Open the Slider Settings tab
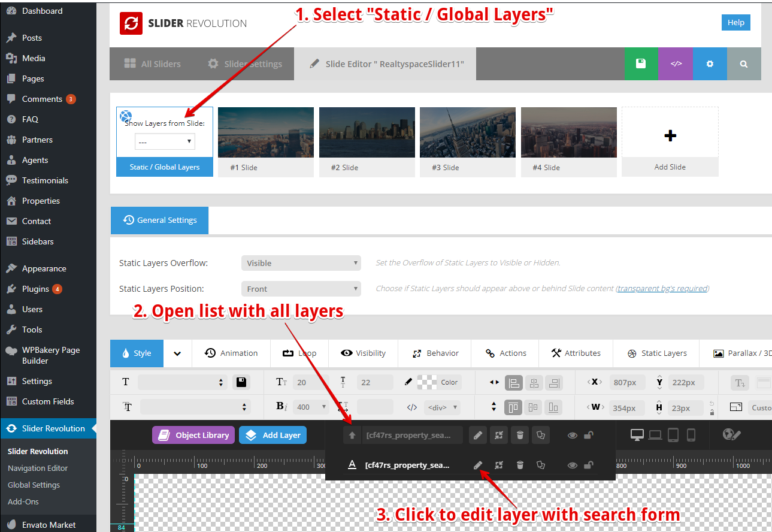Image resolution: width=772 pixels, height=532 pixels. [244, 64]
